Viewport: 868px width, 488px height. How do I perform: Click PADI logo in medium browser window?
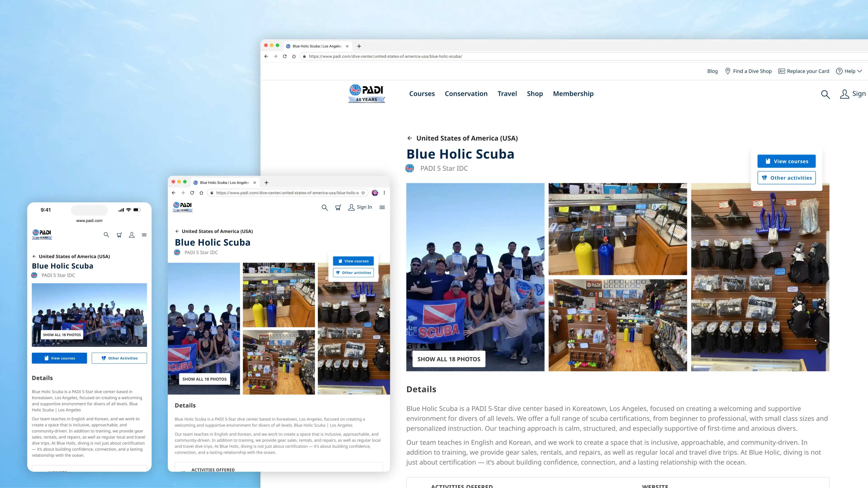[183, 207]
